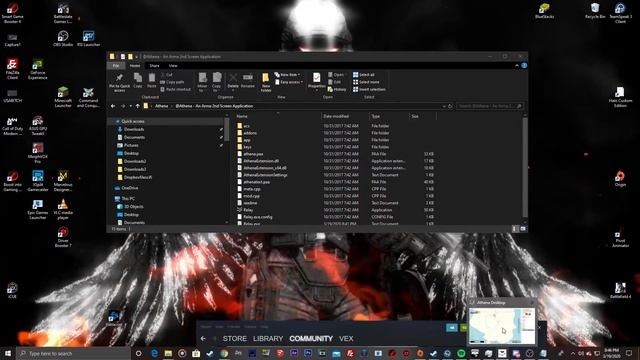Open the COMMUNITY tab in Steam
Viewport: 640px width, 360px height.
311,338
